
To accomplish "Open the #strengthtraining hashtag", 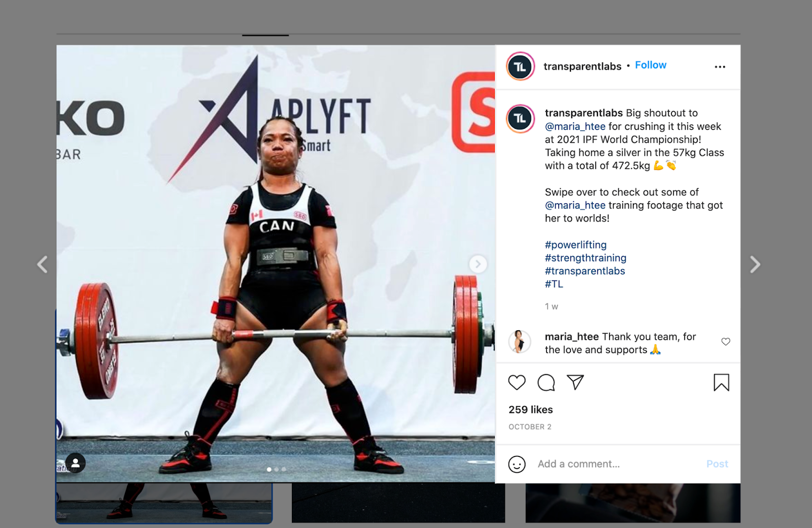I will point(586,258).
